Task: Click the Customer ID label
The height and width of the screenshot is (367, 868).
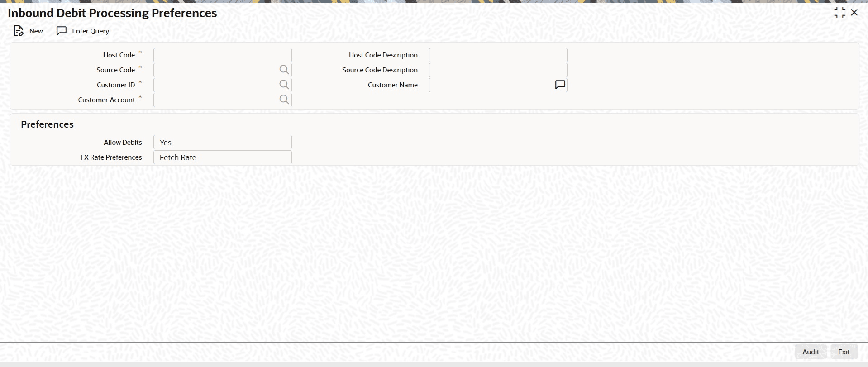Action: point(116,85)
